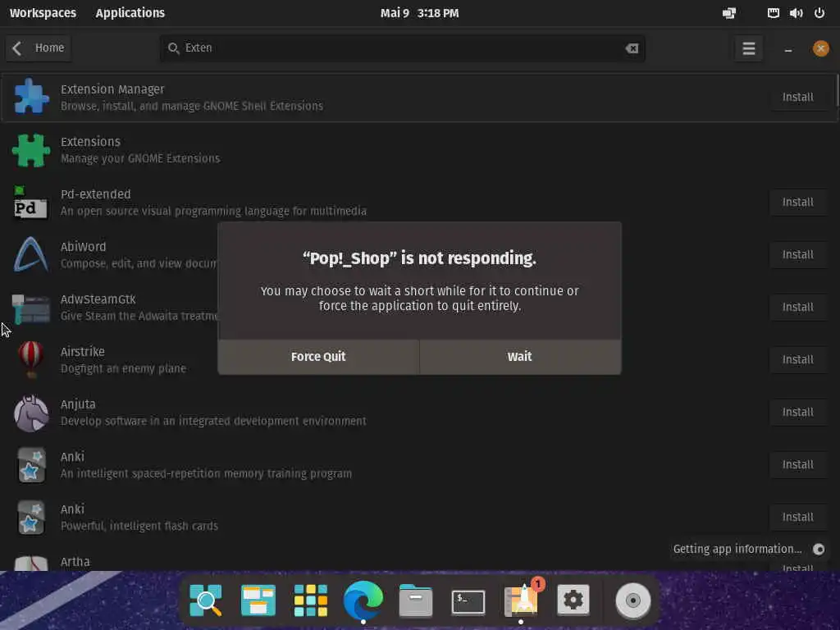Click the disc drive icon in the dock
The width and height of the screenshot is (840, 630).
(x=632, y=600)
